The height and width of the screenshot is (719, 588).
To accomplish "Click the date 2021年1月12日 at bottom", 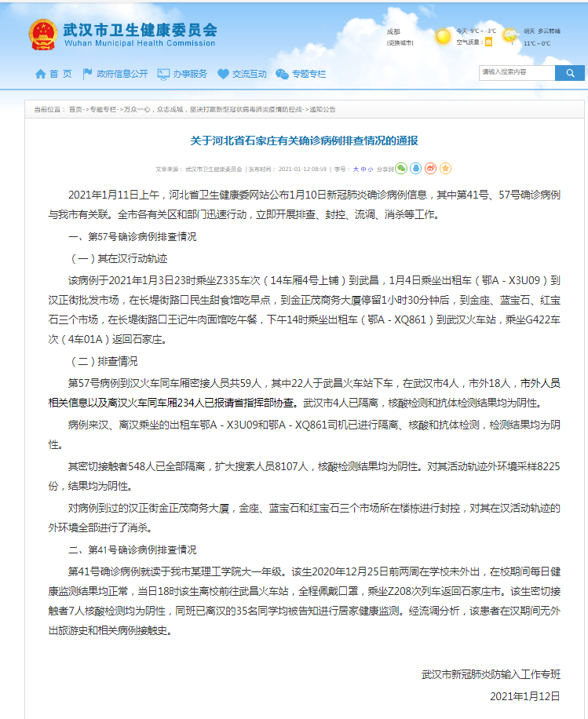I will pos(525,696).
